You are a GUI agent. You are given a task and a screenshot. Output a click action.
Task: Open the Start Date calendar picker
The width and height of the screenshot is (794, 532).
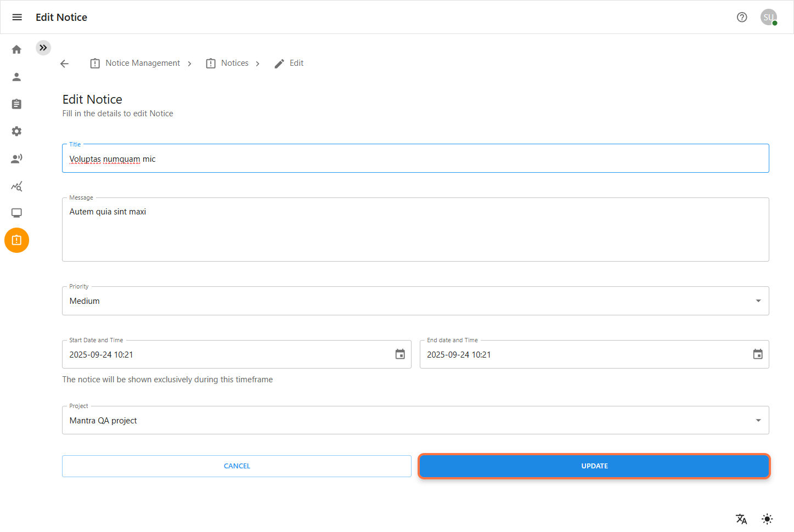point(399,354)
